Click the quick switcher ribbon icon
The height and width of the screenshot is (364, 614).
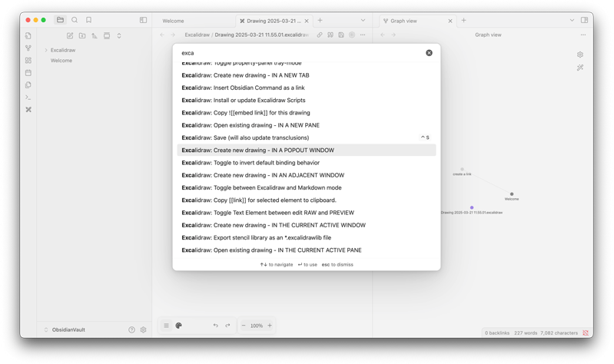pos(28,35)
